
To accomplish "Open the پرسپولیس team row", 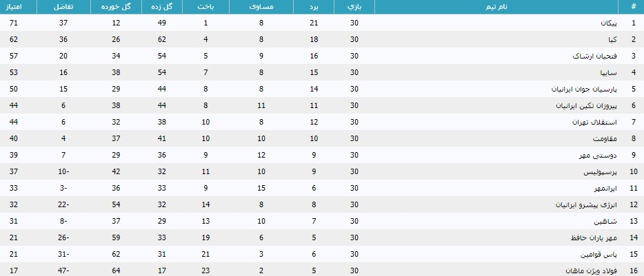I will pyautogui.click(x=600, y=172).
